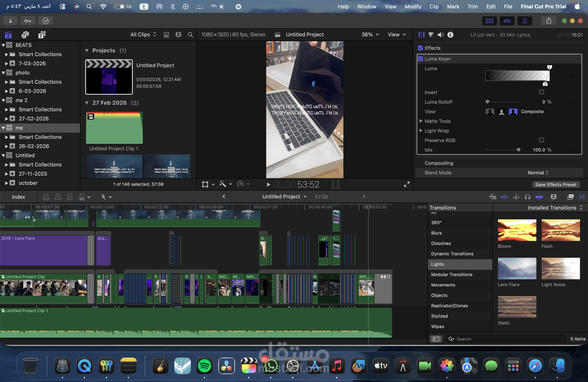Screen dimensions: 588x382
Task: Click the Index button
Action: point(19,197)
